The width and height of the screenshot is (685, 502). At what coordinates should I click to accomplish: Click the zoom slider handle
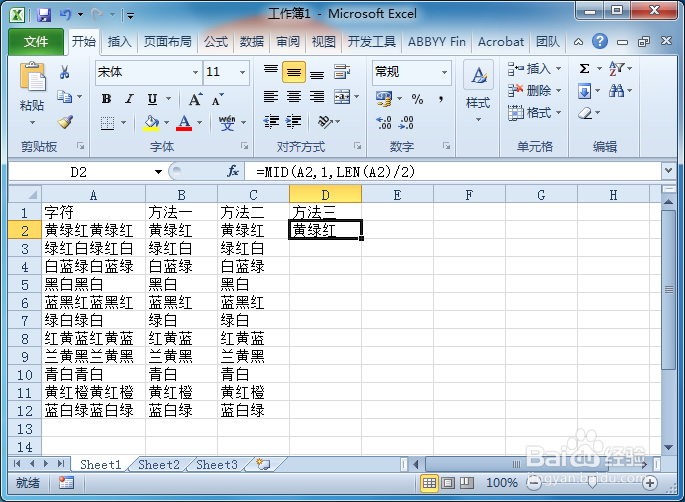point(592,483)
